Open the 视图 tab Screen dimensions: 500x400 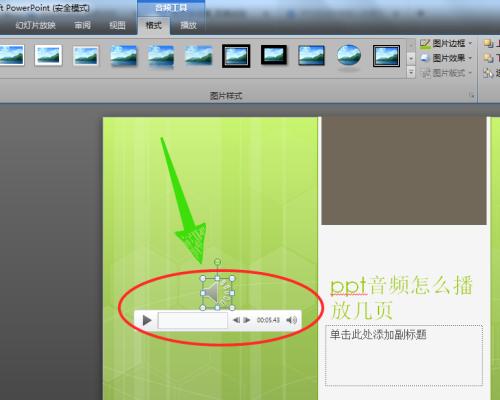tap(118, 25)
